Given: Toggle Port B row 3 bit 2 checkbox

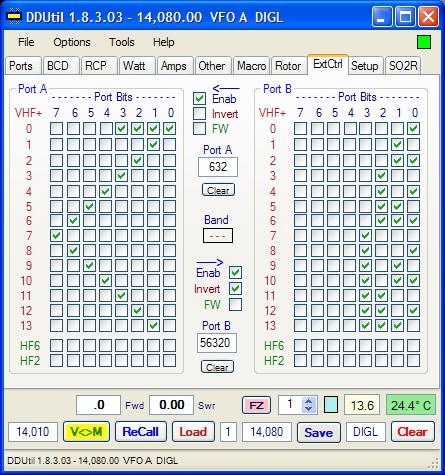Looking at the screenshot, I should 381,175.
